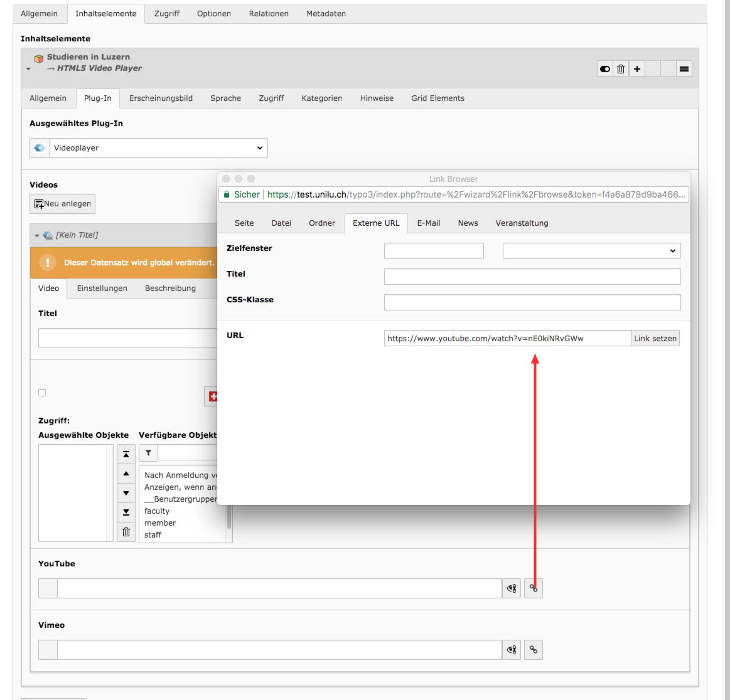Open link wizard for Vimeo field
Viewport: 730px width, 700px height.
(534, 650)
